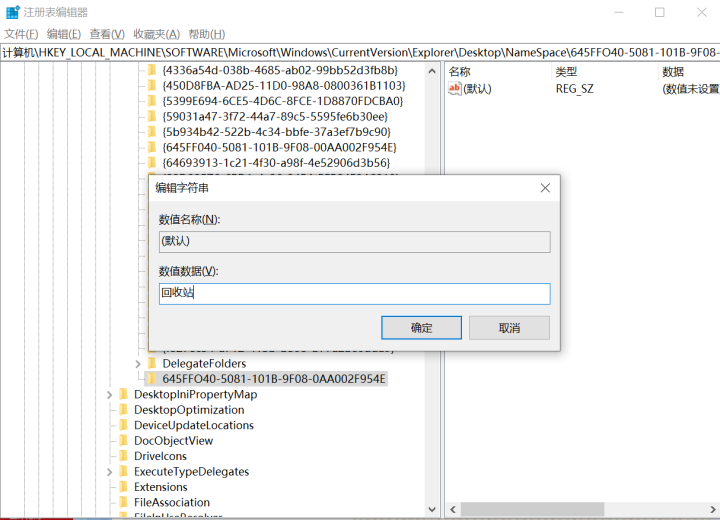Open the 收藏夹(A) menu
Screen dimensions: 720x520
click(157, 34)
